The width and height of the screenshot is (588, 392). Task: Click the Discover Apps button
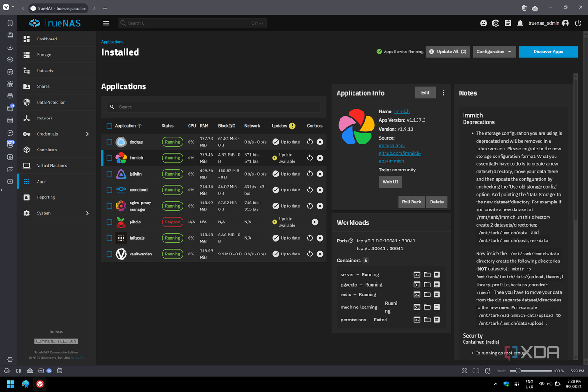point(548,52)
